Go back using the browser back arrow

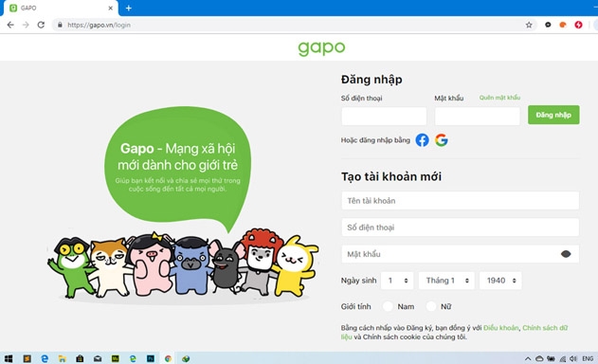click(x=10, y=25)
